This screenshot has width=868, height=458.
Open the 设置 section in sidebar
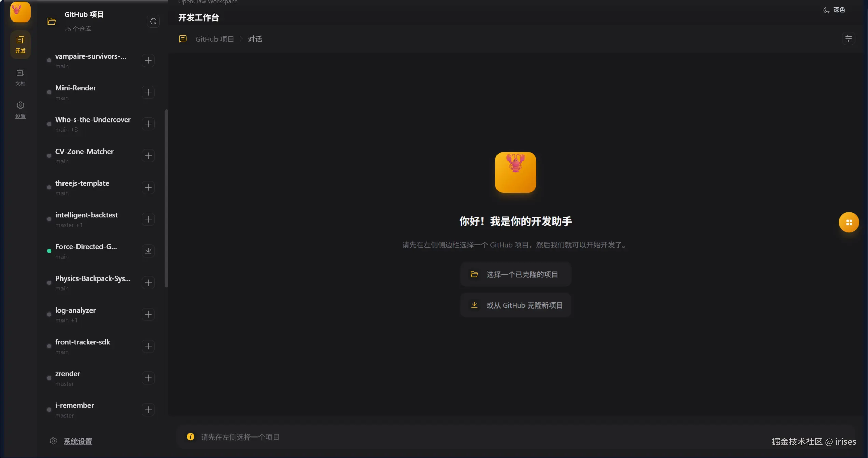tap(20, 110)
